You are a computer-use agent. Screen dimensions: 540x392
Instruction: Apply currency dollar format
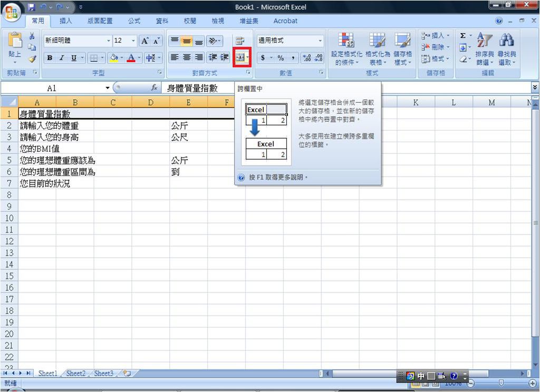click(x=263, y=58)
